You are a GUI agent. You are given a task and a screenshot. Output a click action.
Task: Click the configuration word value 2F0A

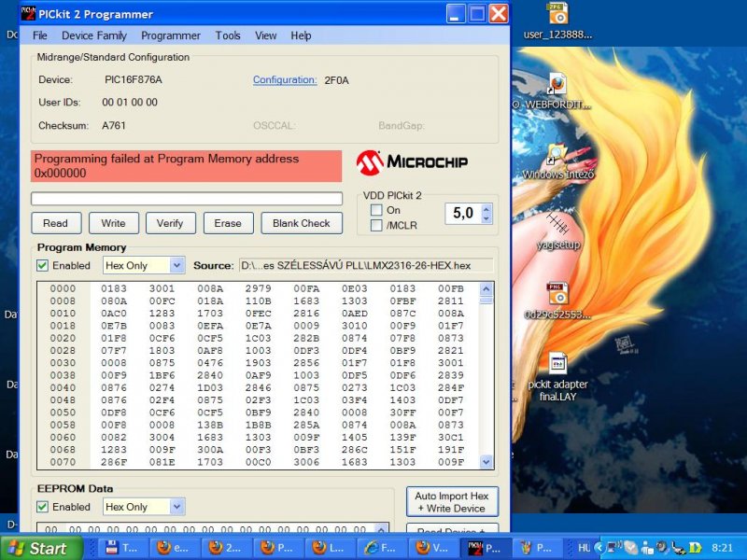[x=336, y=80]
